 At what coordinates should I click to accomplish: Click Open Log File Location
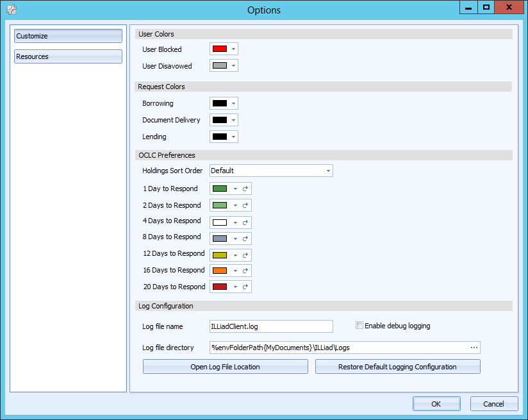click(225, 366)
